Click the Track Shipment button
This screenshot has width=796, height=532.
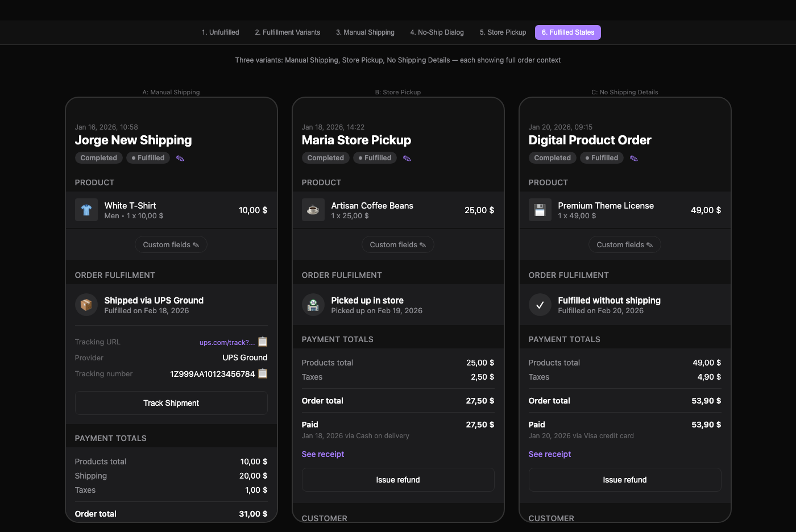pos(171,403)
